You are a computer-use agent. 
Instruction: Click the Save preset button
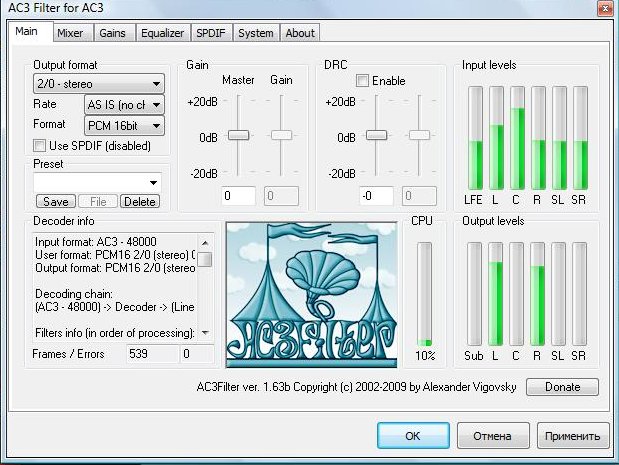pos(56,201)
